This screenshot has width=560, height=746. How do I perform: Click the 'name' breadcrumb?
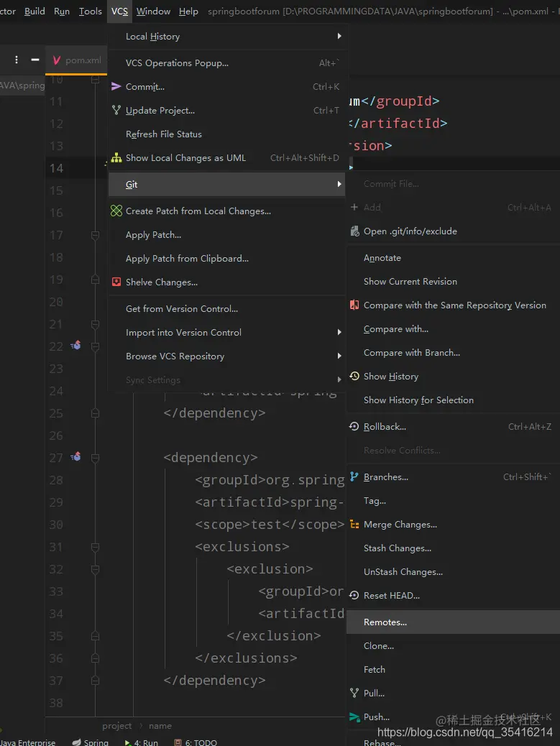point(160,726)
